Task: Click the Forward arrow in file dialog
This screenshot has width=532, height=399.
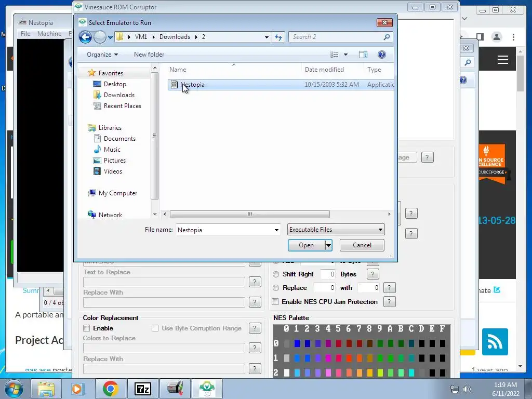Action: (x=100, y=37)
